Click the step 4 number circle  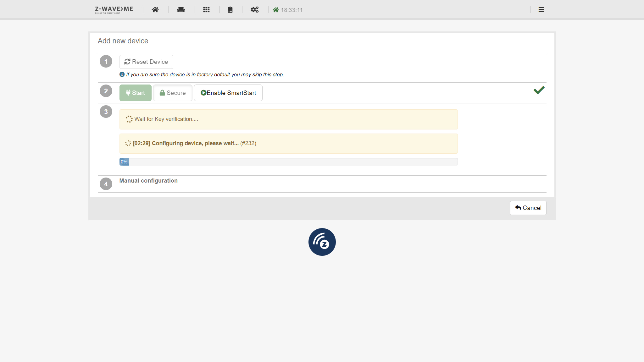pos(106,184)
